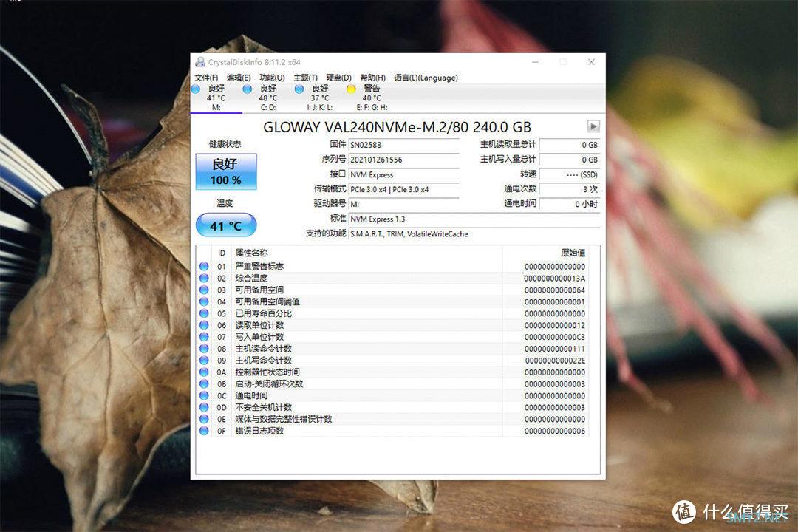This screenshot has width=798, height=532.
Task: Click the status dot of row 04 可用备用空间阈值
Action: pyautogui.click(x=204, y=301)
